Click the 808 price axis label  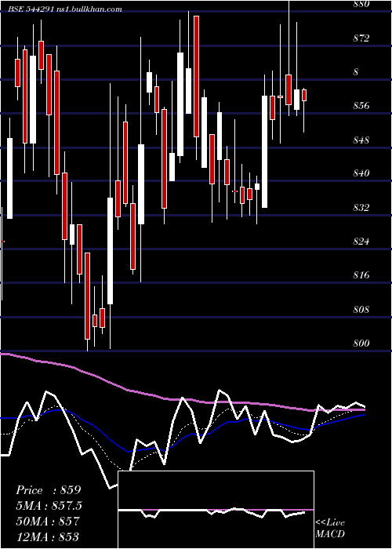click(x=361, y=310)
